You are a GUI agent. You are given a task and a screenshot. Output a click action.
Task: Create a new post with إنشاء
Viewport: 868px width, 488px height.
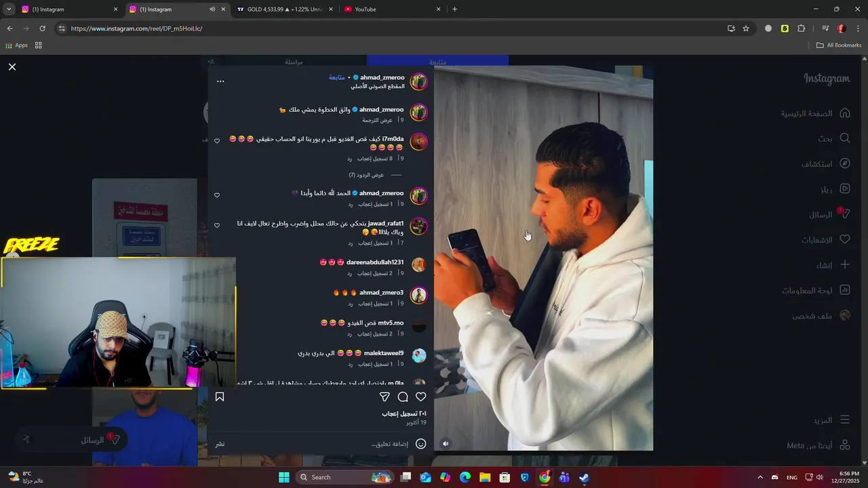click(x=833, y=265)
